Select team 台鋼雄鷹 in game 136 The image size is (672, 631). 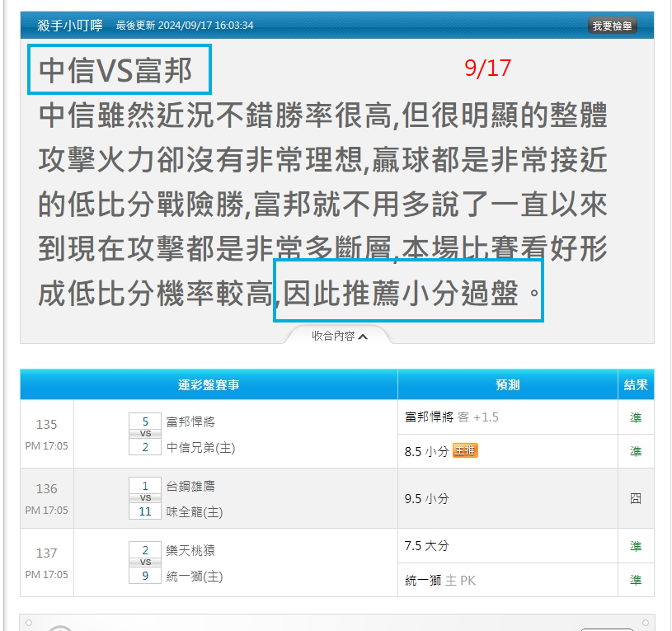click(190, 486)
